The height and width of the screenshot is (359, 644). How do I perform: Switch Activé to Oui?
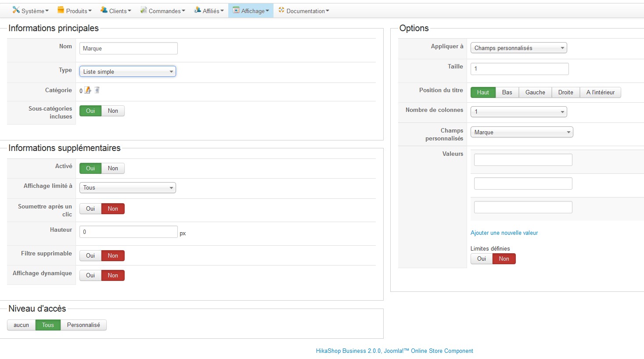[90, 169]
